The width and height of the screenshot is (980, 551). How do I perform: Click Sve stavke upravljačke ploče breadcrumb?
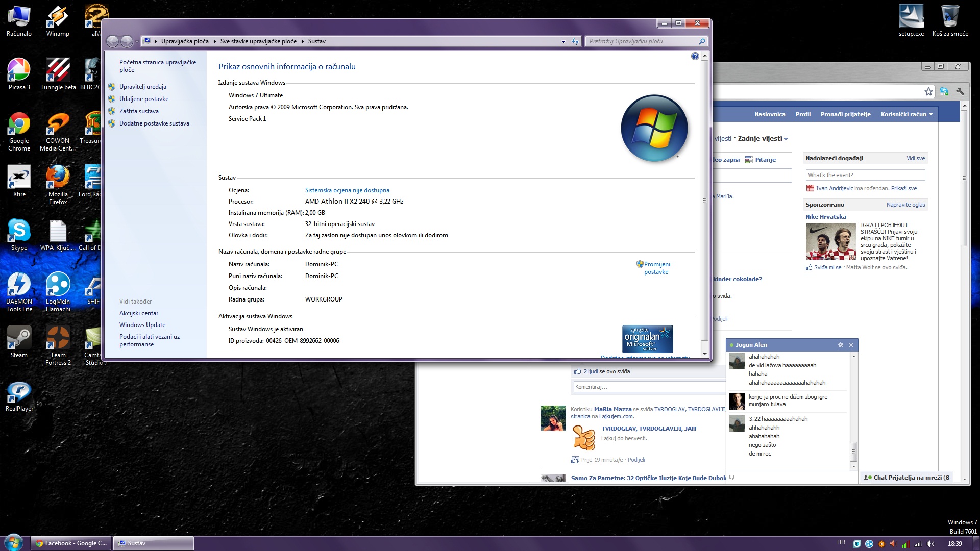[x=258, y=41]
